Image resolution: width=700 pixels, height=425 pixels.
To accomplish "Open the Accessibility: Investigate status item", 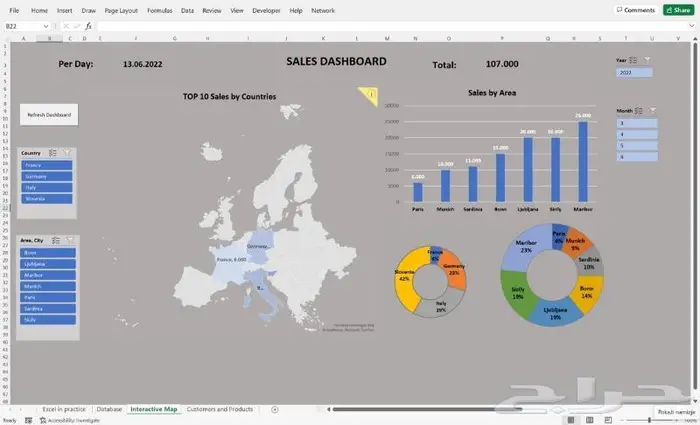I will point(70,421).
